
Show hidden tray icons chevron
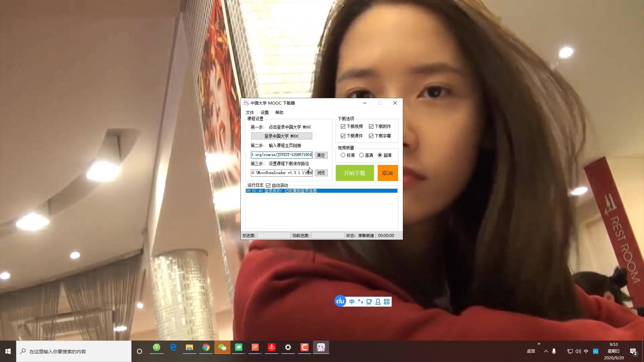[546, 351]
